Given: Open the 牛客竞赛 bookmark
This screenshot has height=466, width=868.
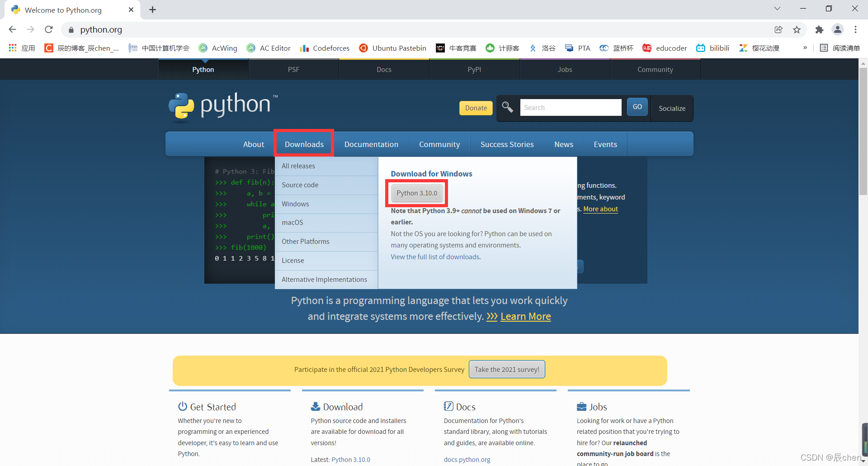Looking at the screenshot, I should pyautogui.click(x=456, y=48).
